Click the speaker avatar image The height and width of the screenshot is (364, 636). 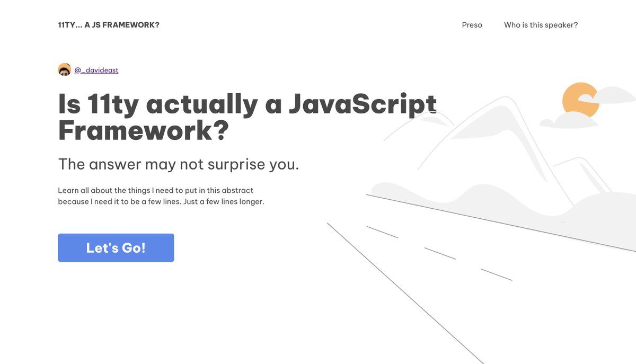click(64, 70)
